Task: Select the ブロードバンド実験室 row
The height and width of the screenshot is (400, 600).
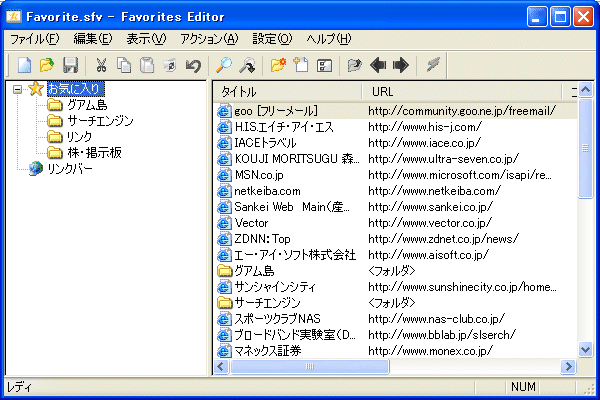Action: tap(396, 335)
